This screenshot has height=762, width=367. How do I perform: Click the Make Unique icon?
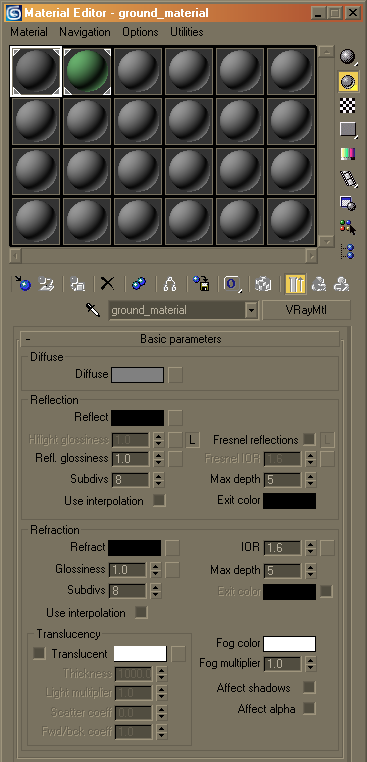pos(169,284)
